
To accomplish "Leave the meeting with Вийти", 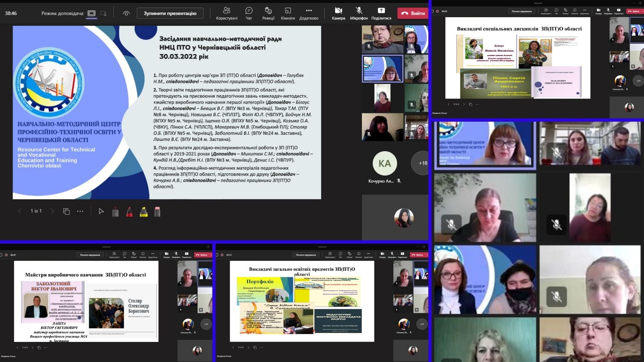I will point(413,13).
